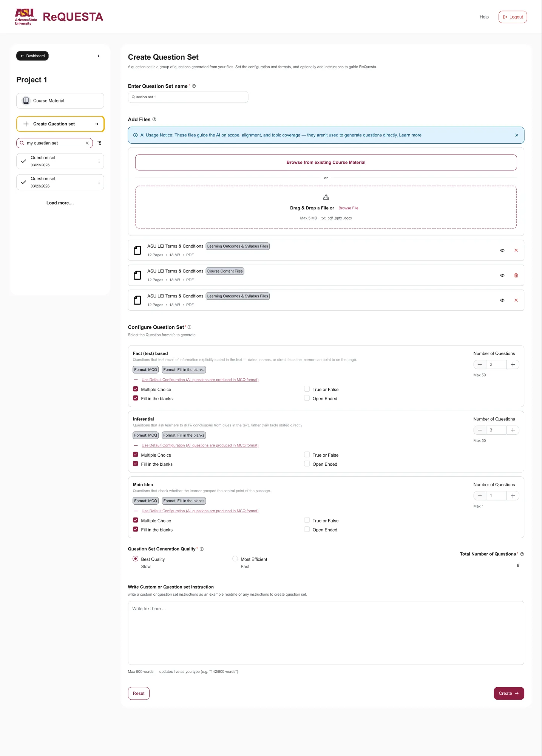Click the Reset button
The width and height of the screenshot is (542, 756).
(x=139, y=693)
